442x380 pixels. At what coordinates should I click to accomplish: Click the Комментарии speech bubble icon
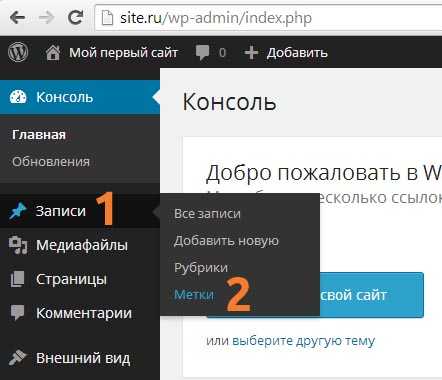coord(17,313)
